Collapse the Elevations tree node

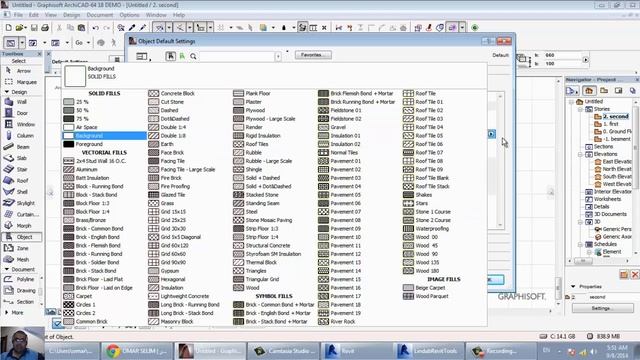(580, 154)
